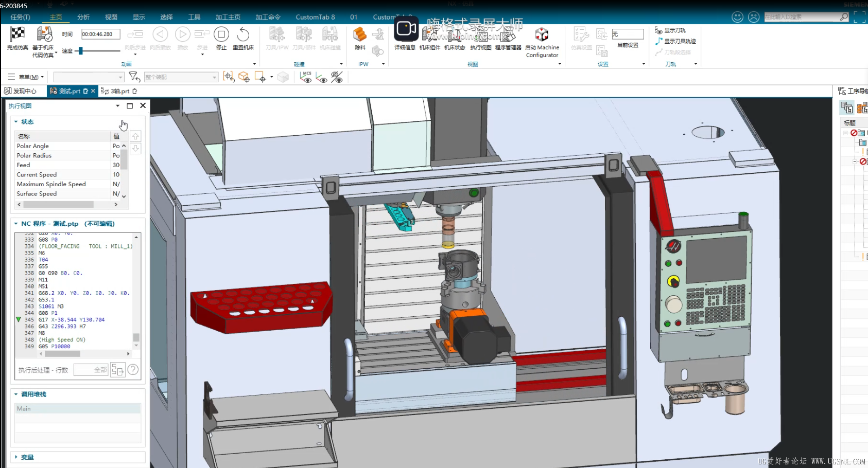Viewport: 868px width, 468px height.
Task: Toggle the full screen corner icon
Action: (x=859, y=17)
